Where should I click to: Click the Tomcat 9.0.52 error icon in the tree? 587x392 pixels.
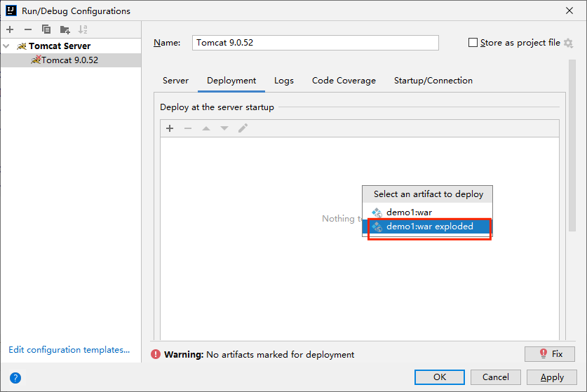(x=36, y=60)
